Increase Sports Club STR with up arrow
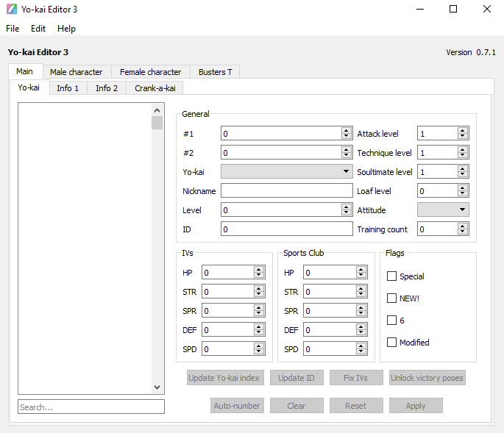 pyautogui.click(x=361, y=288)
